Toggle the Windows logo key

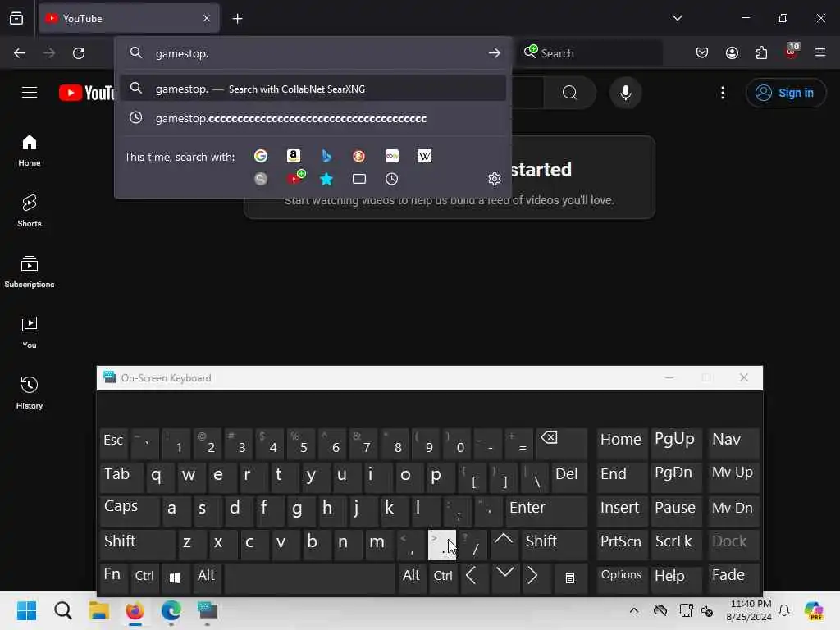pos(176,577)
